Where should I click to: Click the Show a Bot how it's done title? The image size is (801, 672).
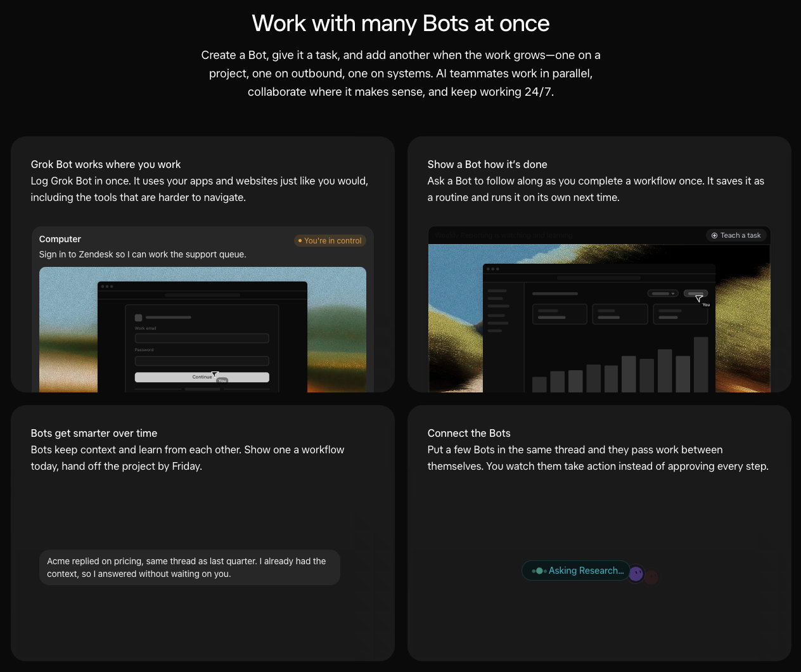(x=487, y=164)
